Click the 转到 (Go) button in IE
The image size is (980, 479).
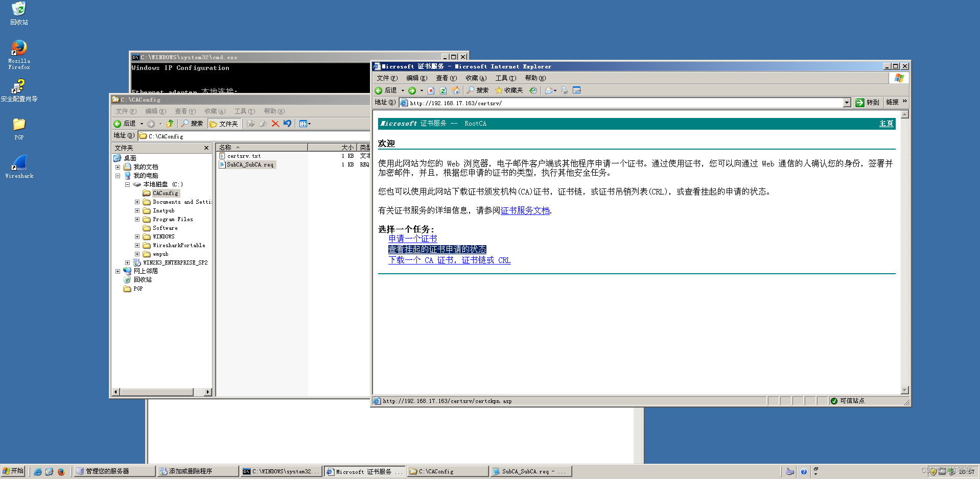pyautogui.click(x=868, y=103)
